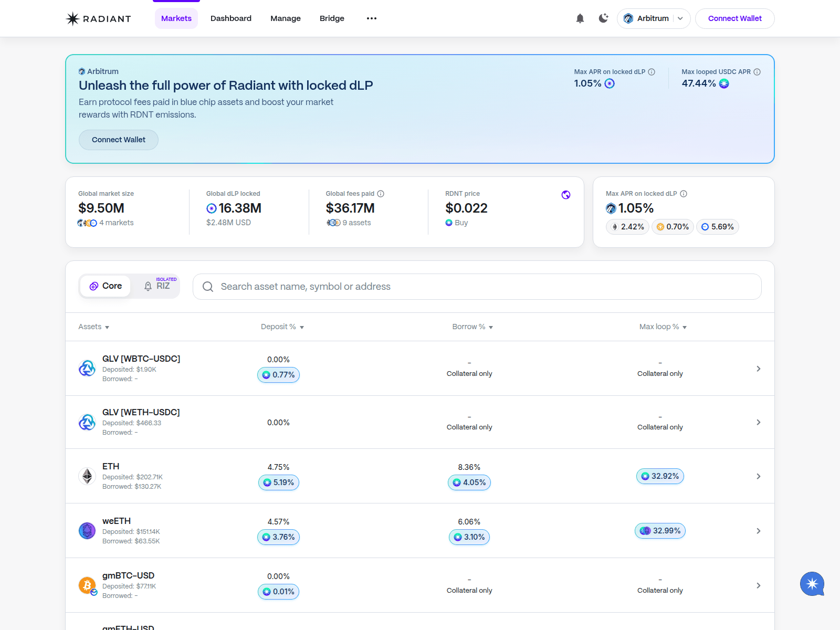Expand the gmBTC-USD row chevron
The width and height of the screenshot is (840, 630).
(x=759, y=585)
